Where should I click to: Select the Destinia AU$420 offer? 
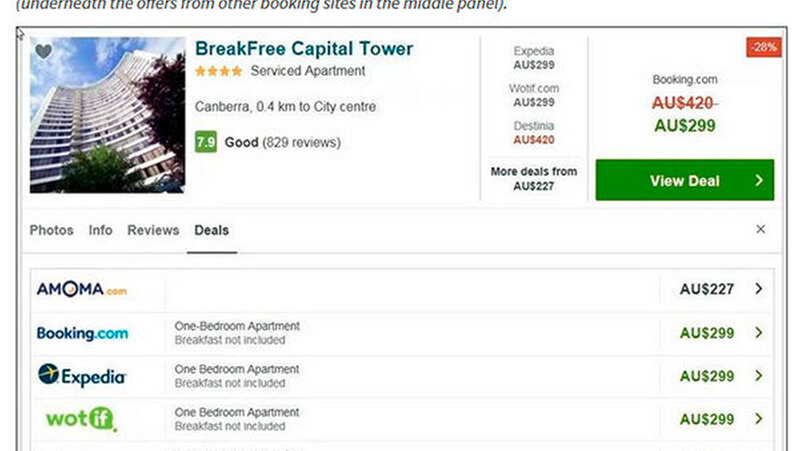533,133
